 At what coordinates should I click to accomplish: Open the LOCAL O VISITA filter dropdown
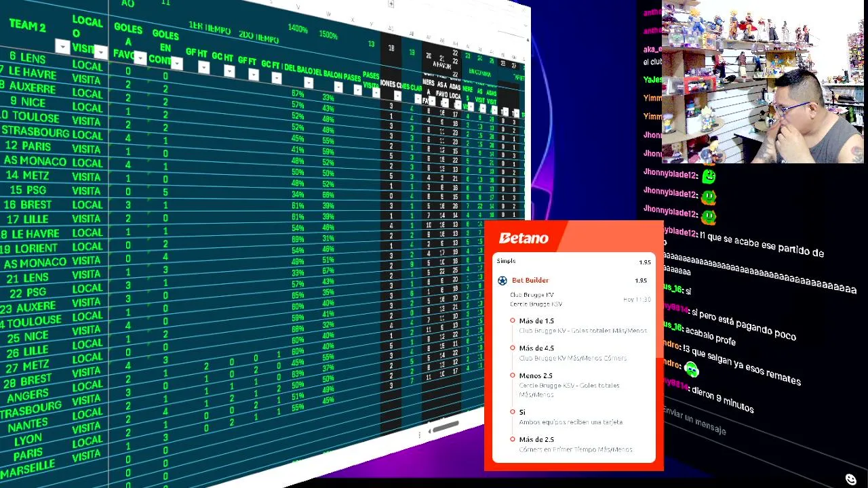coord(101,52)
